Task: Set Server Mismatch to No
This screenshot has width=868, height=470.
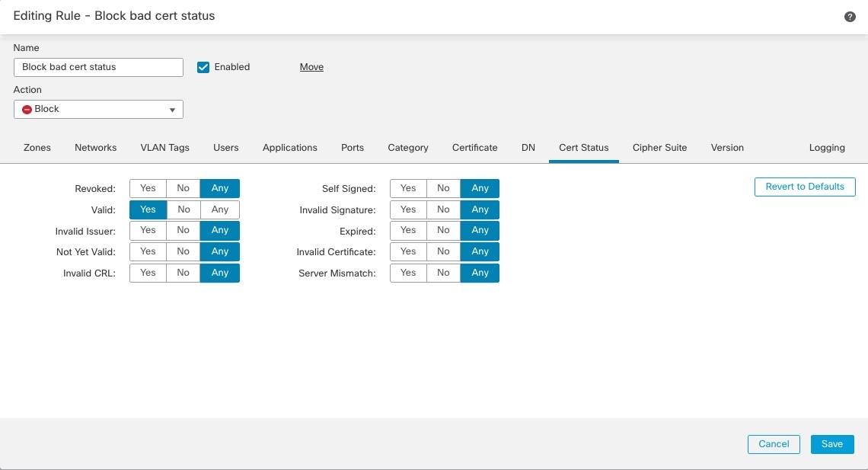Action: pos(443,273)
